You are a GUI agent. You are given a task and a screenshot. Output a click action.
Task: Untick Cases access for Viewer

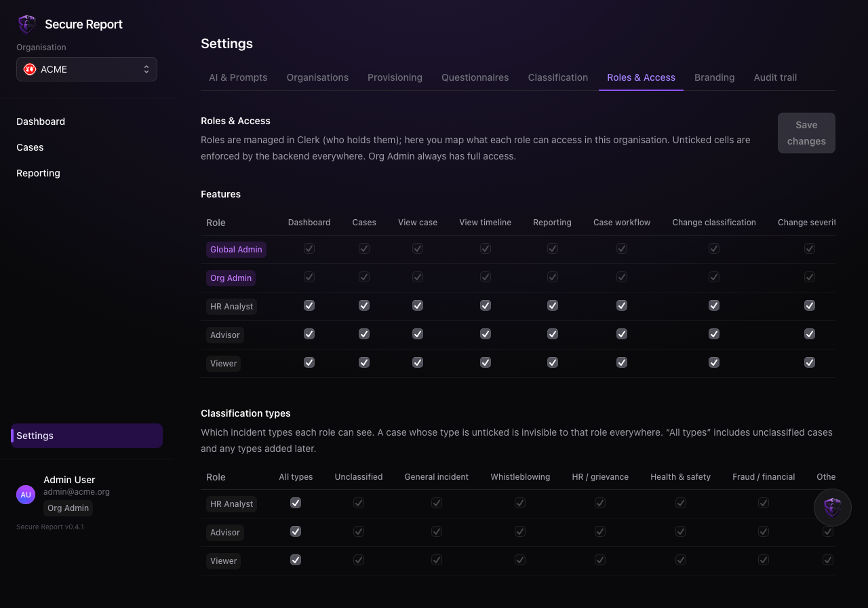pyautogui.click(x=364, y=362)
